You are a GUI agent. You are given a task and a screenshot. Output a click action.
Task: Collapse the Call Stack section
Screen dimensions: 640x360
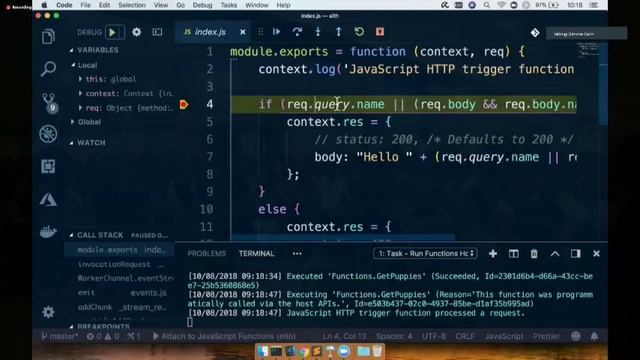coord(71,235)
